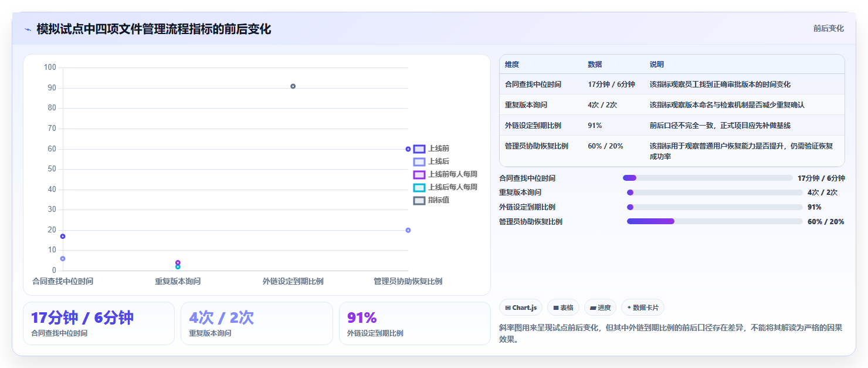Toggle the 上线前 legend entry

click(431, 149)
